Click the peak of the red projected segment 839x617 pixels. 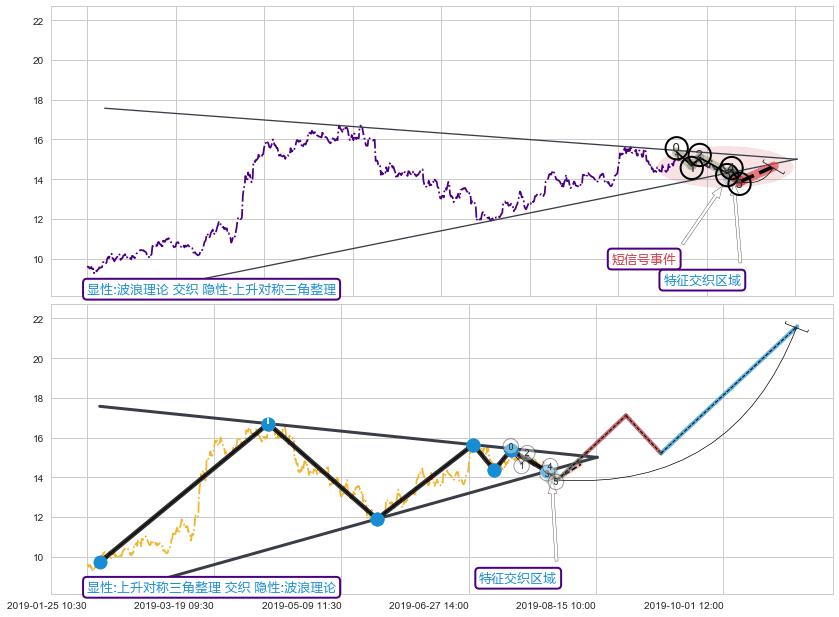pyautogui.click(x=625, y=415)
